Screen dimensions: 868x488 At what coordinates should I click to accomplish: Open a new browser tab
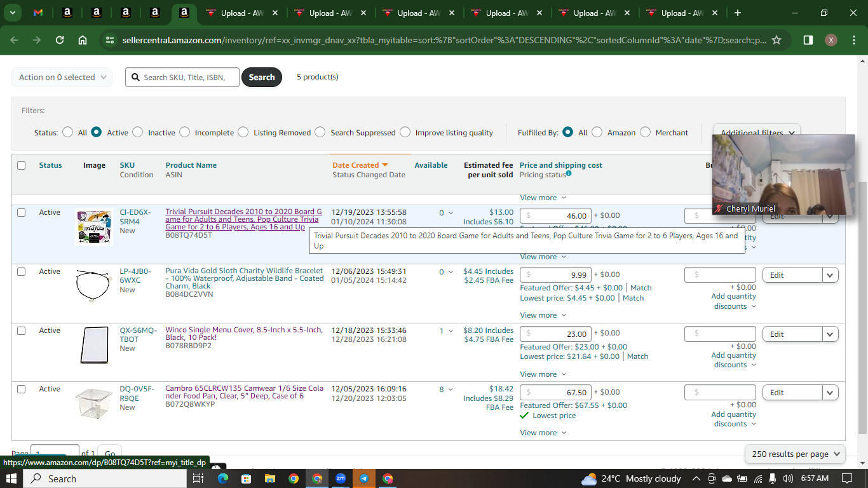[738, 13]
